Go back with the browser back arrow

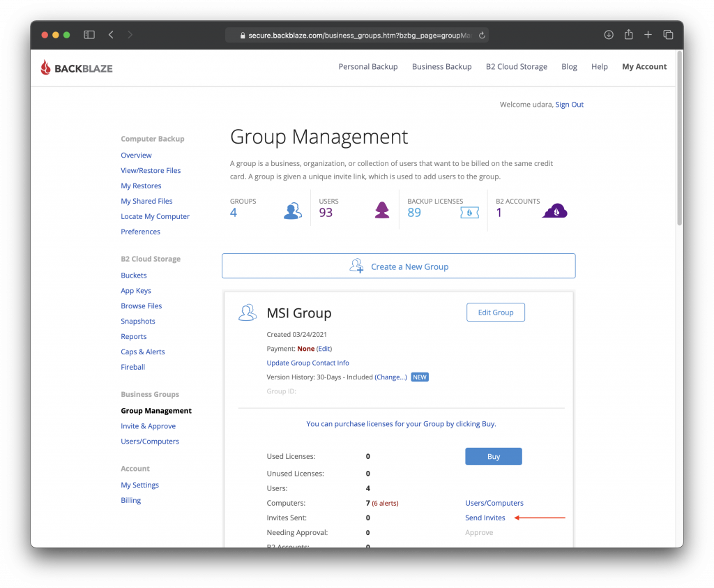click(111, 35)
